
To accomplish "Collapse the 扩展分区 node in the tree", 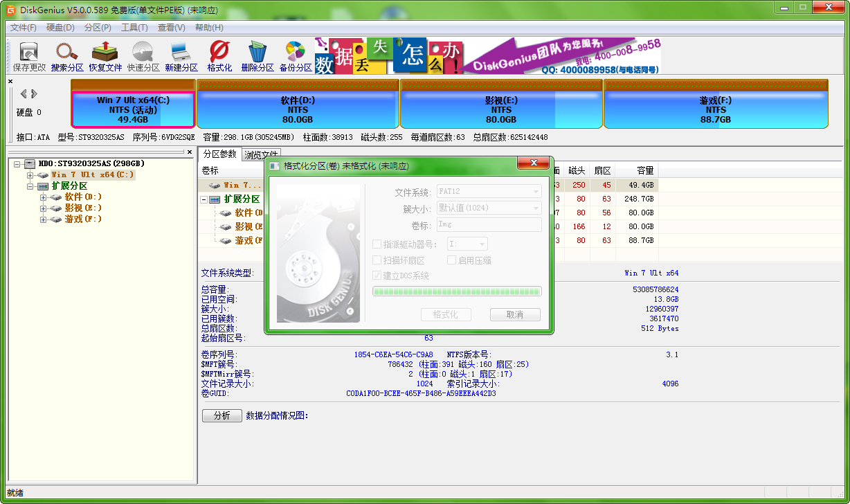I will point(30,186).
